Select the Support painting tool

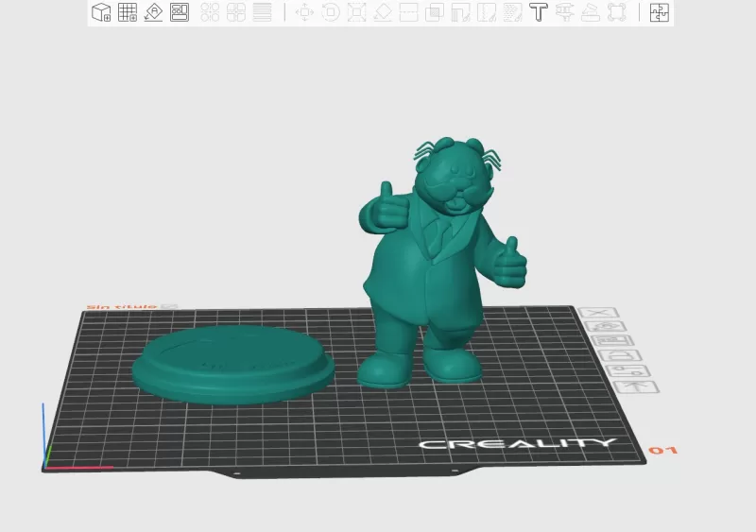[460, 12]
